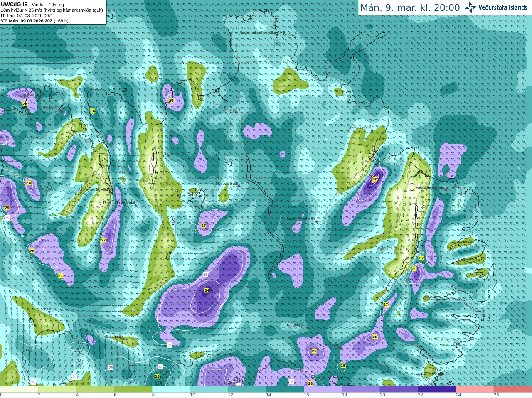Screen dimensions: 532x398
Task: Click the Reykir í Fnjóskadal station label
Action: coord(119,203)
